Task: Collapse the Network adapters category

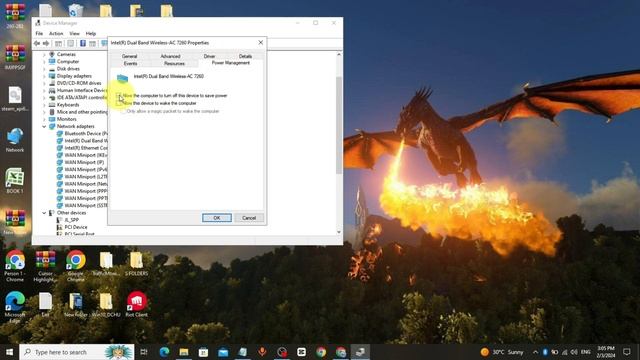Action: (x=44, y=127)
